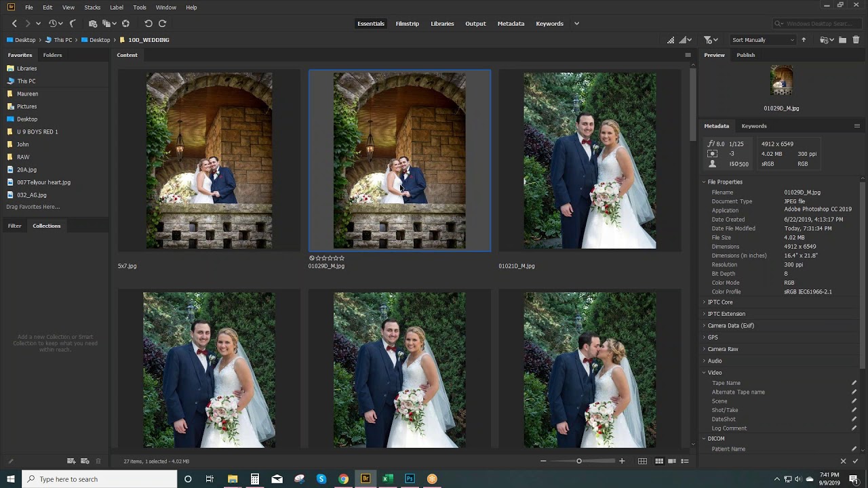Switch to details view
Screen dimensions: 868x488
coord(672,461)
